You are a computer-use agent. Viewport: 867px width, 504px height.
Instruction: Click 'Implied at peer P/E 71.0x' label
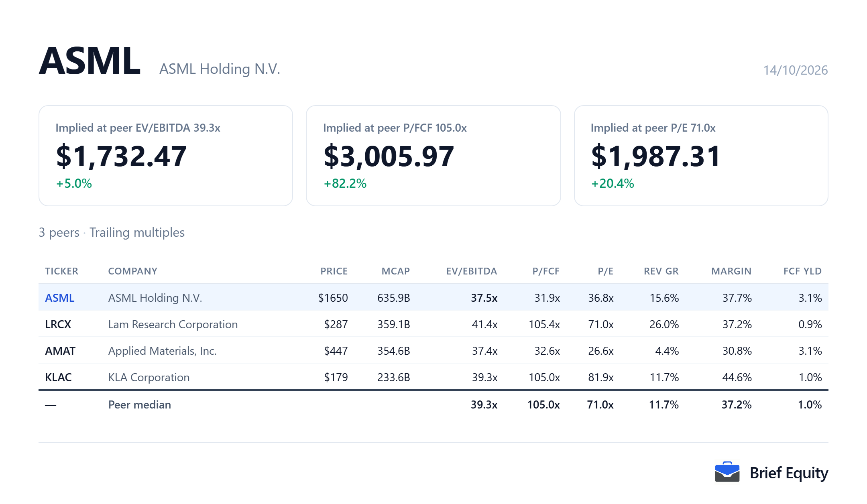point(653,128)
